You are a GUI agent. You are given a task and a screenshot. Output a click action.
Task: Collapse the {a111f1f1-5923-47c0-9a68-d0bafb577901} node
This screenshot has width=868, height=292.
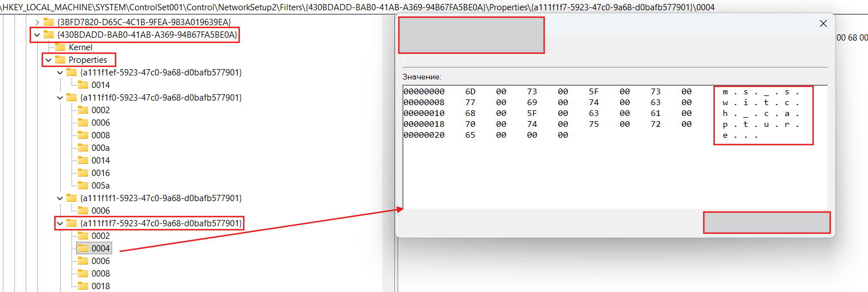(x=60, y=198)
